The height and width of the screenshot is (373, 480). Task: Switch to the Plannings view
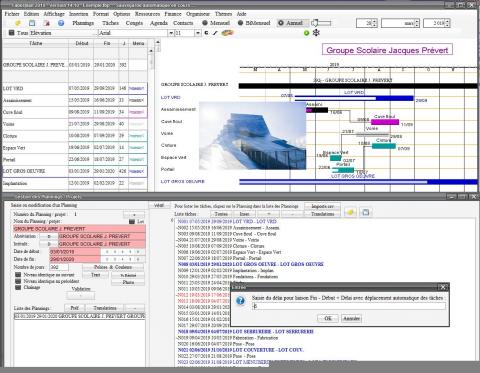coord(83,23)
